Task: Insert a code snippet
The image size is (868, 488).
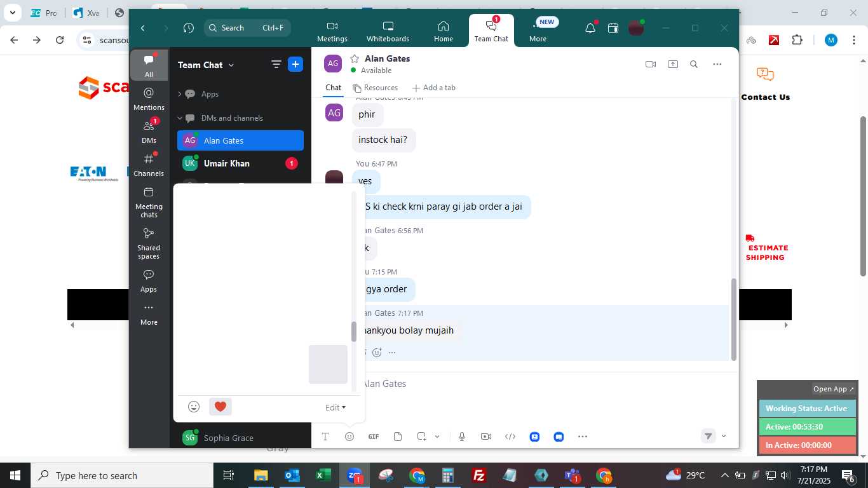Action: [510, 437]
